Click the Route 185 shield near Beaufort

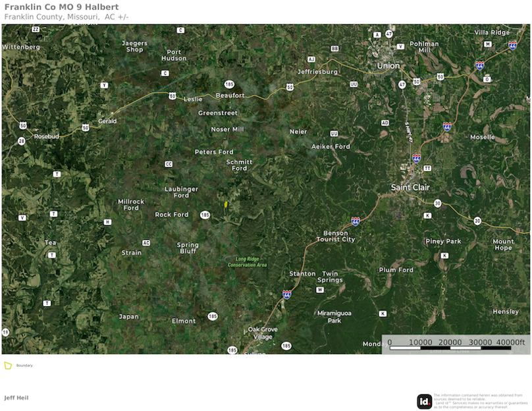click(229, 84)
